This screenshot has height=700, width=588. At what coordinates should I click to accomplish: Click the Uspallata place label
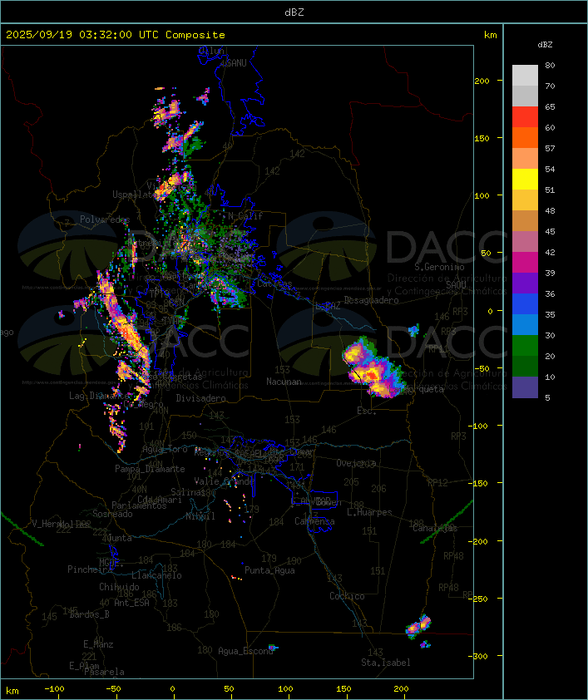(134, 195)
